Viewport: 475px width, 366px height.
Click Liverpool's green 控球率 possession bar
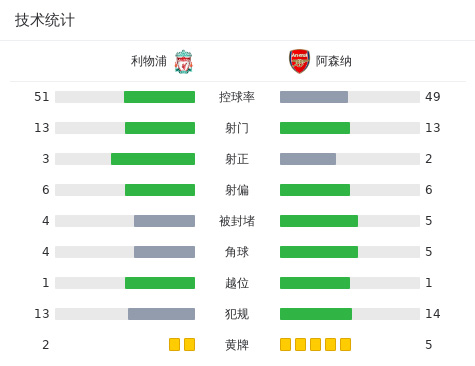point(159,97)
